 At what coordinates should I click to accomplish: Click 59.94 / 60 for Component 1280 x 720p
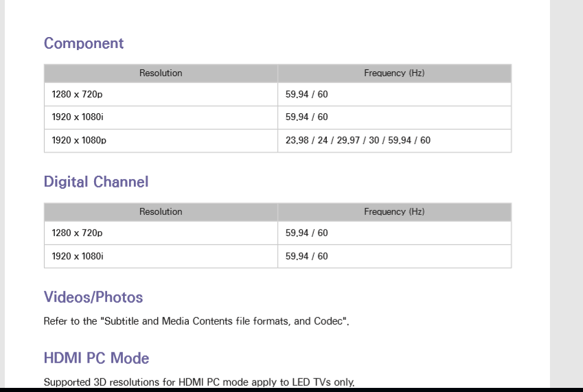306,94
